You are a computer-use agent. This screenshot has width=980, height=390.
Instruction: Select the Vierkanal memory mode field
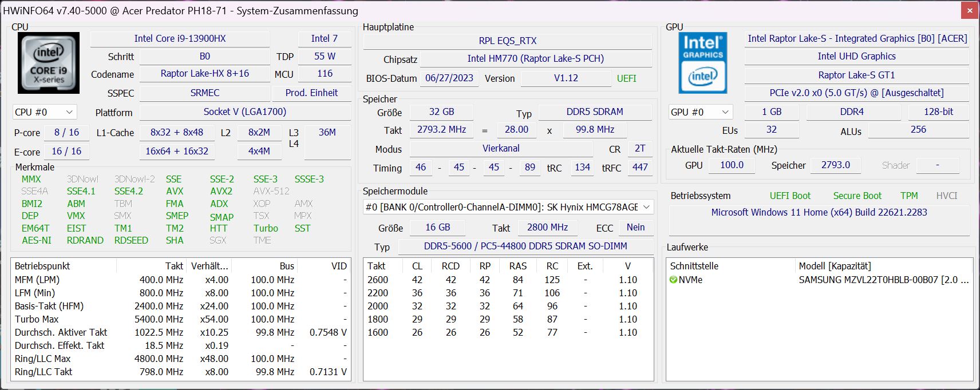click(501, 149)
